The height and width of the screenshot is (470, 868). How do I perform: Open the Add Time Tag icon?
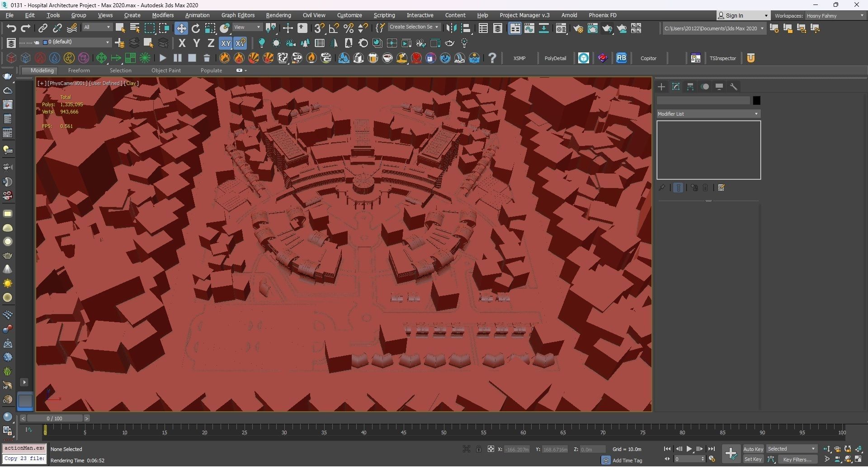click(x=606, y=461)
